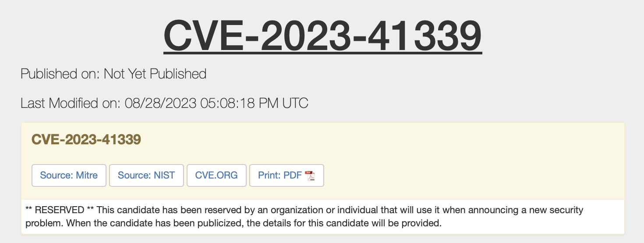
Task: Click the Print: PDF button label
Action: 280,175
